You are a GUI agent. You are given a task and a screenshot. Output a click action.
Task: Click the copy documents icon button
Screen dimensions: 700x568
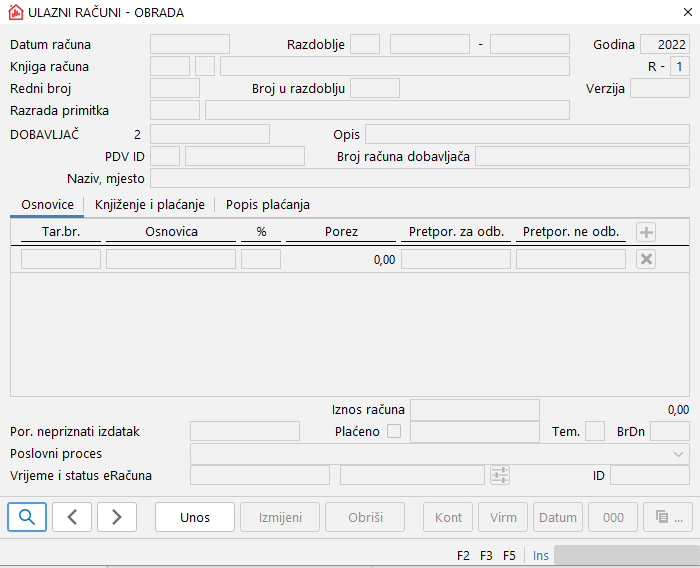click(667, 517)
